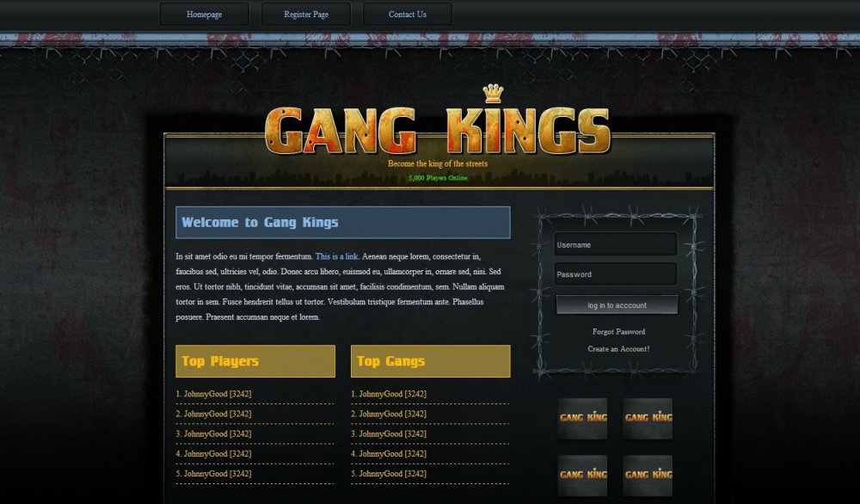The image size is (860, 504).
Task: Click the 'This is a link' hyperlink
Action: tap(336, 256)
